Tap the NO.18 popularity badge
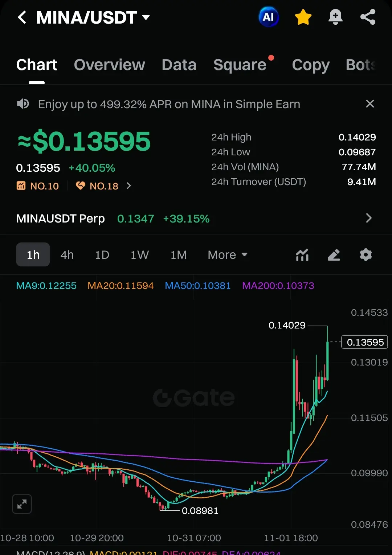The image size is (392, 555). [97, 186]
